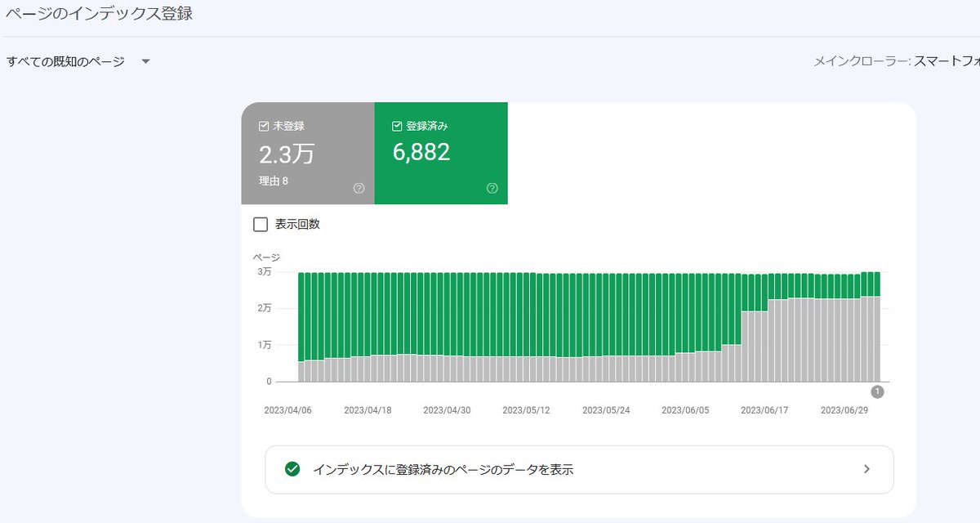Click the 3万 y-axis label

265,271
